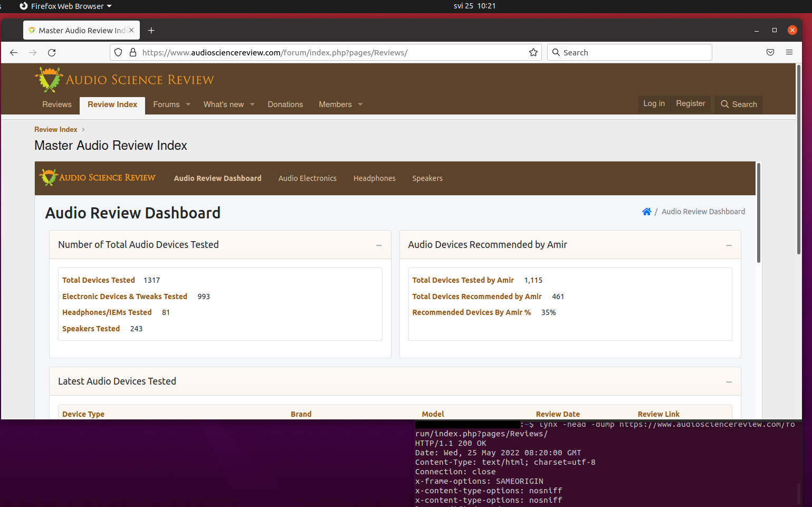Collapse the Latest Audio Devices Tested panel
The height and width of the screenshot is (507, 812).
pos(729,382)
